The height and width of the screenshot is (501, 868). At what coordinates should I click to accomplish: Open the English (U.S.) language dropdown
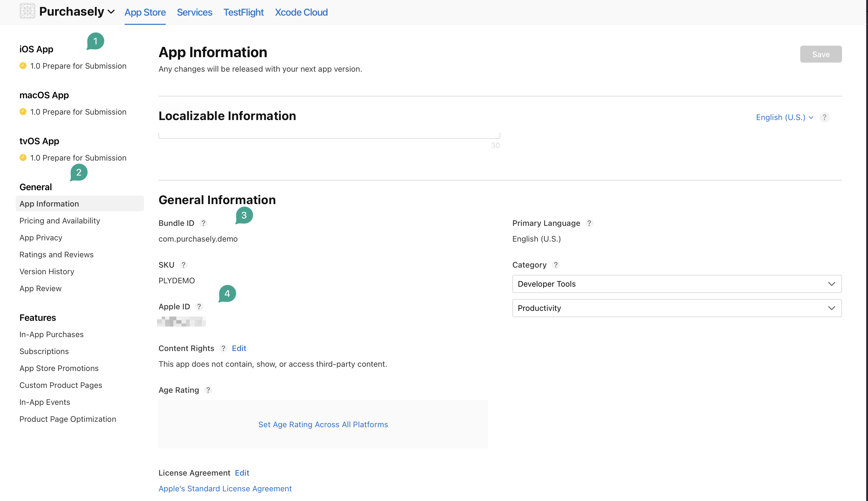click(785, 117)
